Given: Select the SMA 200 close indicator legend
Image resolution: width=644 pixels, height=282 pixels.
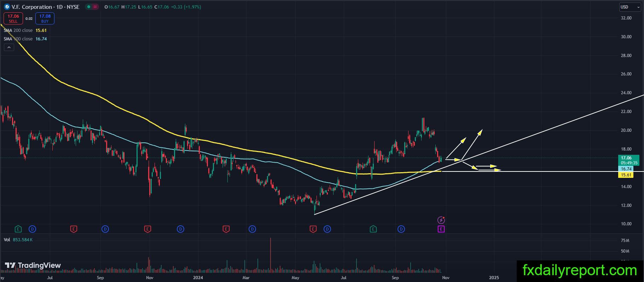Looking at the screenshot, I should (25, 30).
